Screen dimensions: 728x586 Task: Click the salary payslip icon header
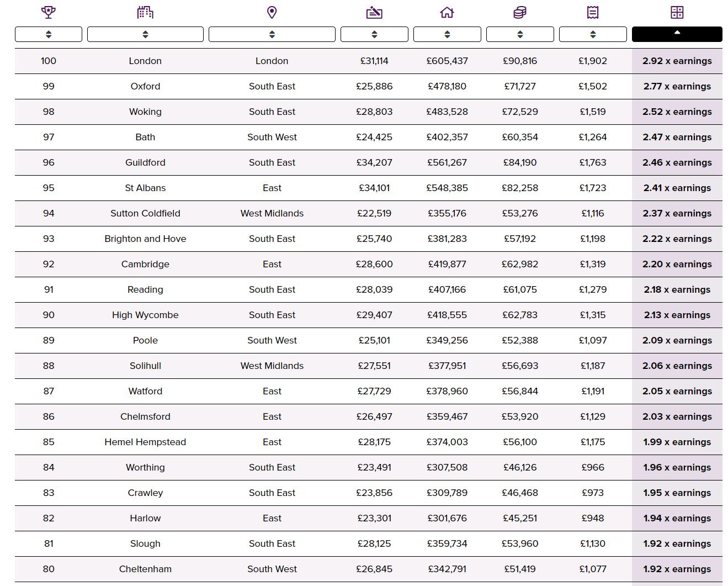[x=374, y=12]
